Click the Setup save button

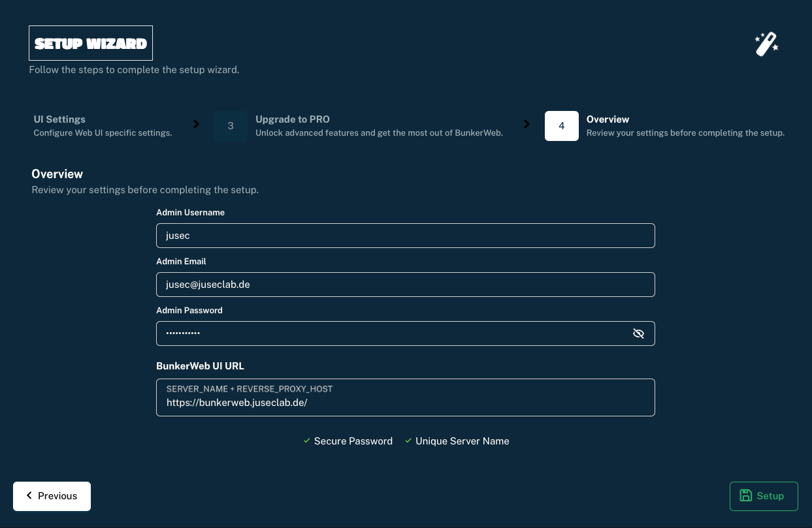[764, 496]
